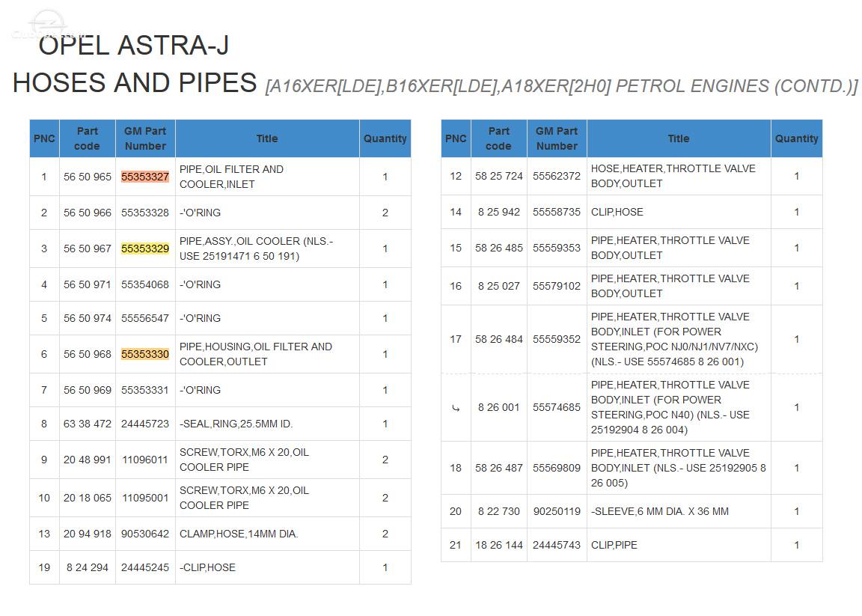Click part code 58 26 484
Screen dimensions: 862x616
[x=499, y=339]
